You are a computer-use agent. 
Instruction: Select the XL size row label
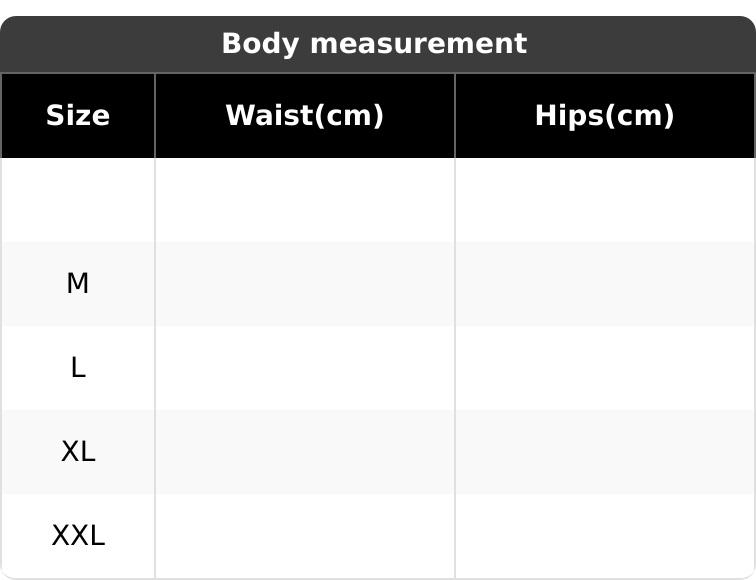78,452
